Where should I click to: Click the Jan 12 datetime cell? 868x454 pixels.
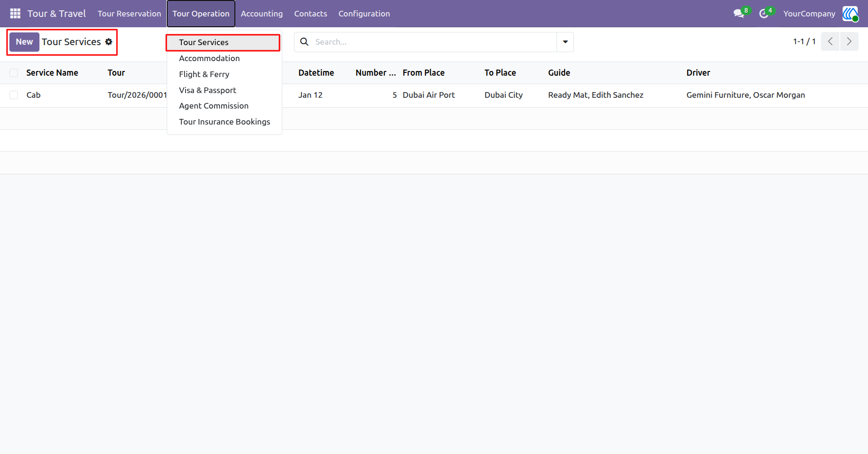click(310, 95)
